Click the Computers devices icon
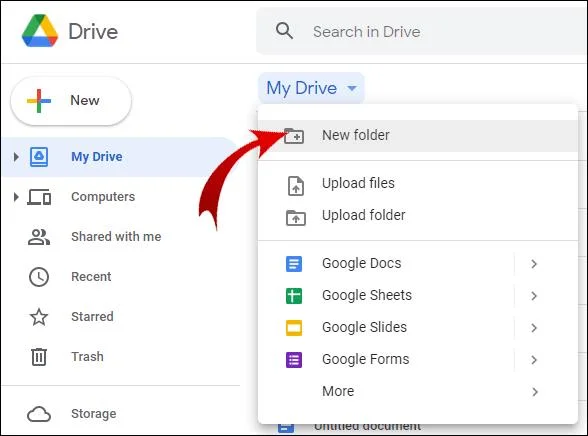588x436 pixels. (39, 197)
